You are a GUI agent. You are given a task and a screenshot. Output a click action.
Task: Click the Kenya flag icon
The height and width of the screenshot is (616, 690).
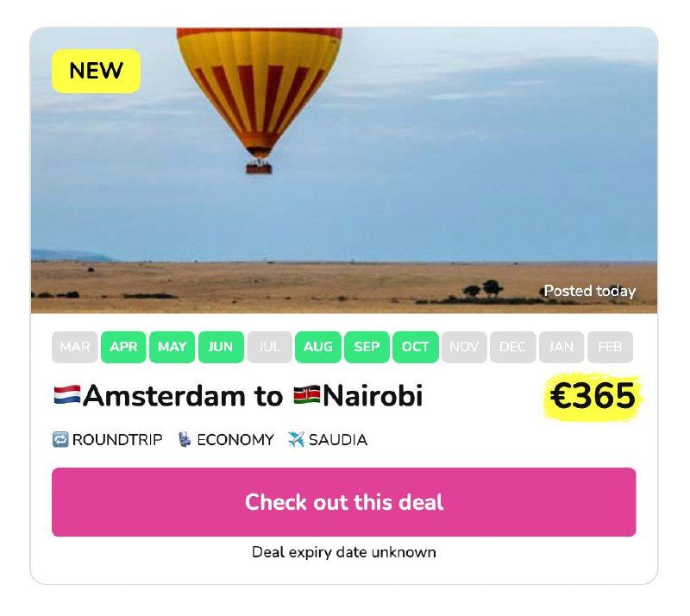(x=307, y=395)
